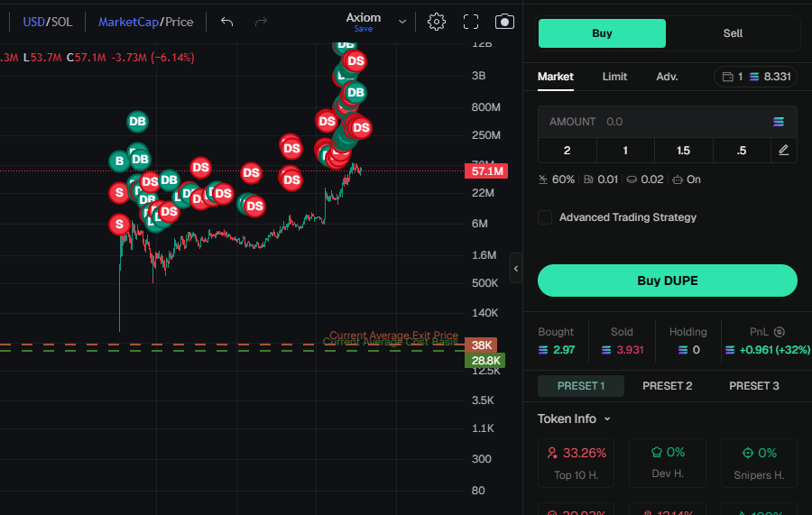The image size is (812, 515).
Task: Click Holding 0 stat
Action: 687,341
